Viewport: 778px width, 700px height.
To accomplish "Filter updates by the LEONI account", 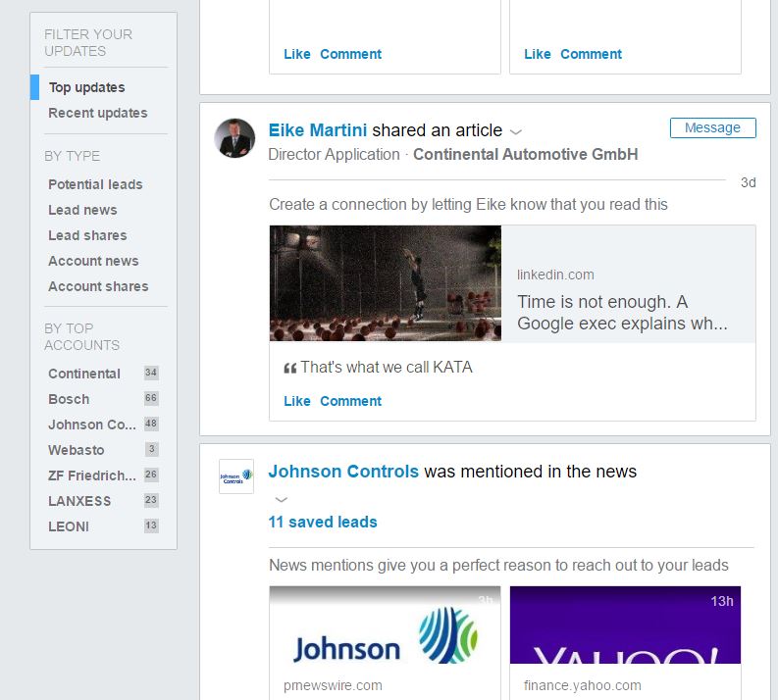I will pyautogui.click(x=69, y=526).
